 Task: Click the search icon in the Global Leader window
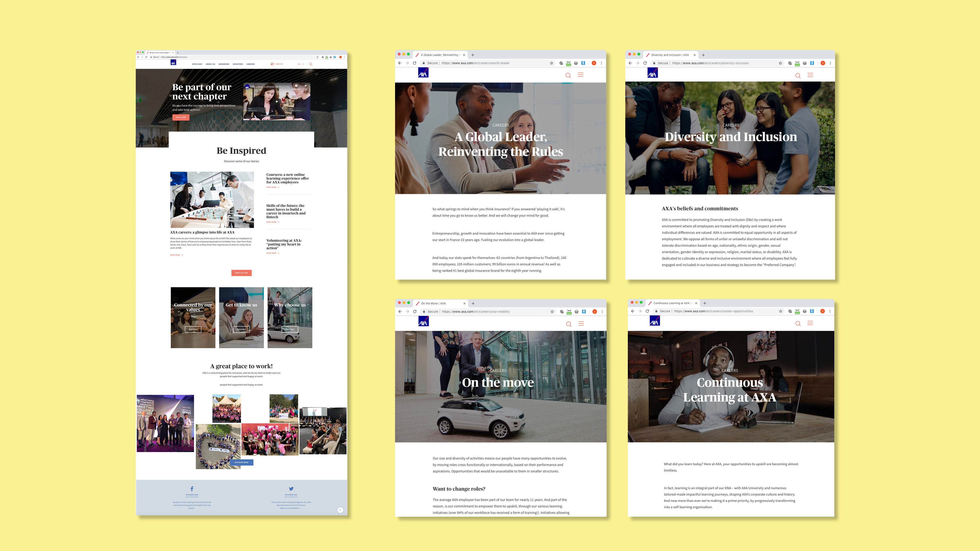pyautogui.click(x=568, y=75)
